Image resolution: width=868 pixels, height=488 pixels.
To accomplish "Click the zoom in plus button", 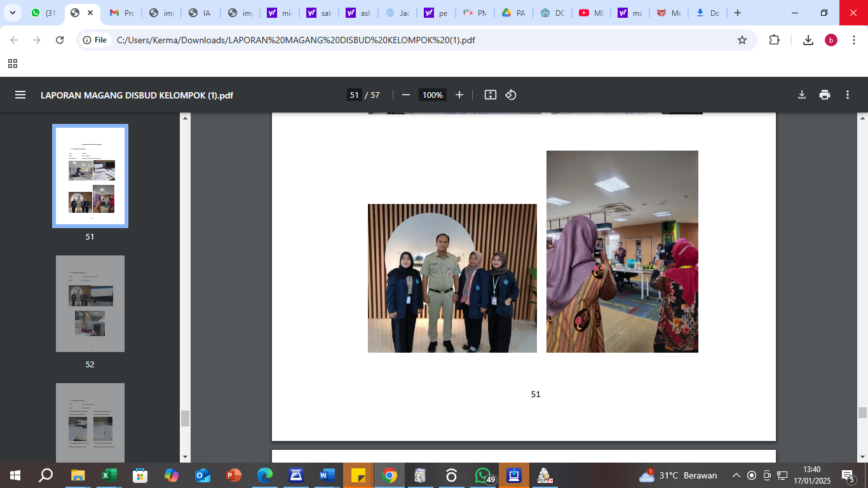I will (459, 95).
